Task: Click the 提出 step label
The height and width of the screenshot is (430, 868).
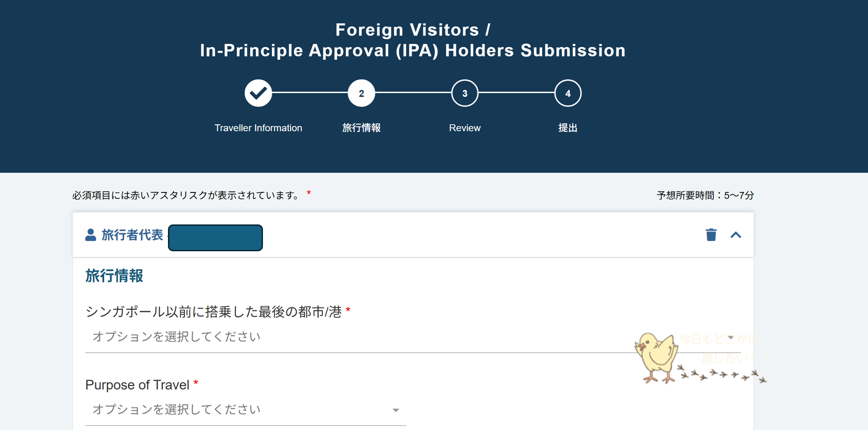Action: pyautogui.click(x=568, y=128)
